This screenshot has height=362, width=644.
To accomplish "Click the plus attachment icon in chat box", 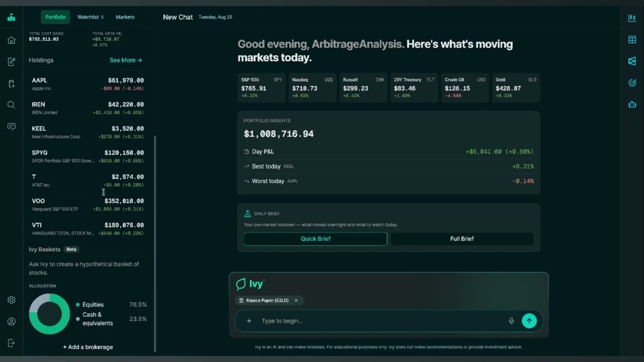I will point(249,321).
